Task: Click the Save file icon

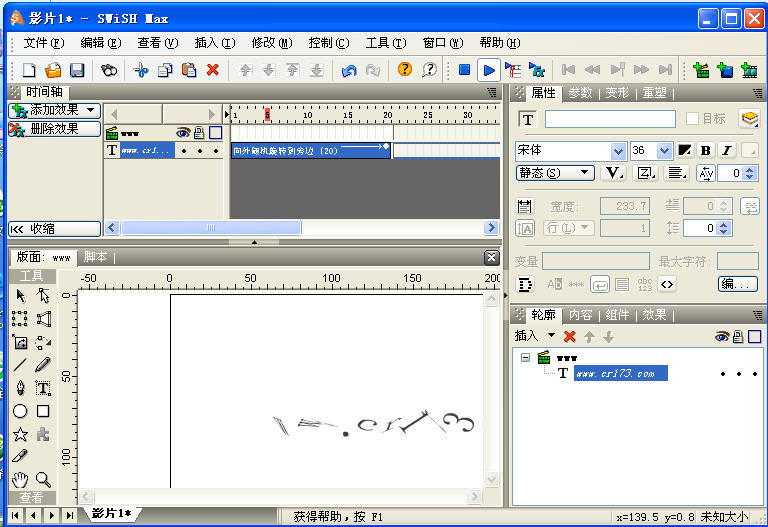Action: 77,70
